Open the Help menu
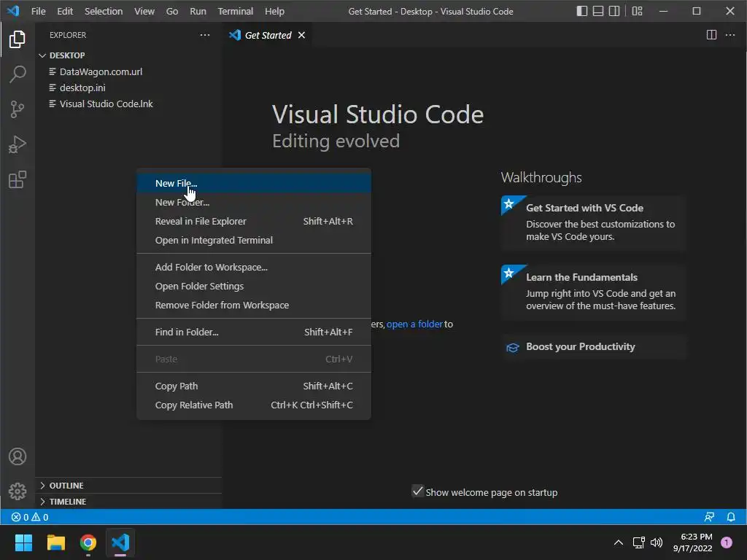Image resolution: width=747 pixels, height=560 pixels. click(274, 11)
